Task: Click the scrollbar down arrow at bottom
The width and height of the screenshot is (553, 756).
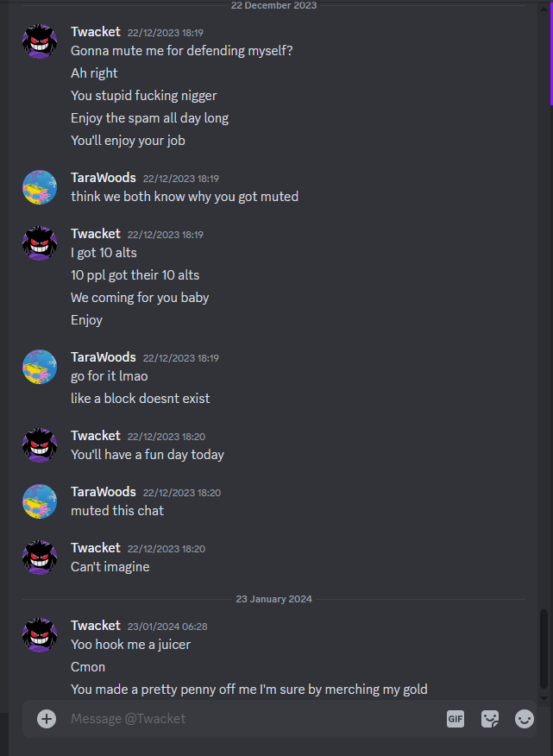Action: pyautogui.click(x=544, y=697)
